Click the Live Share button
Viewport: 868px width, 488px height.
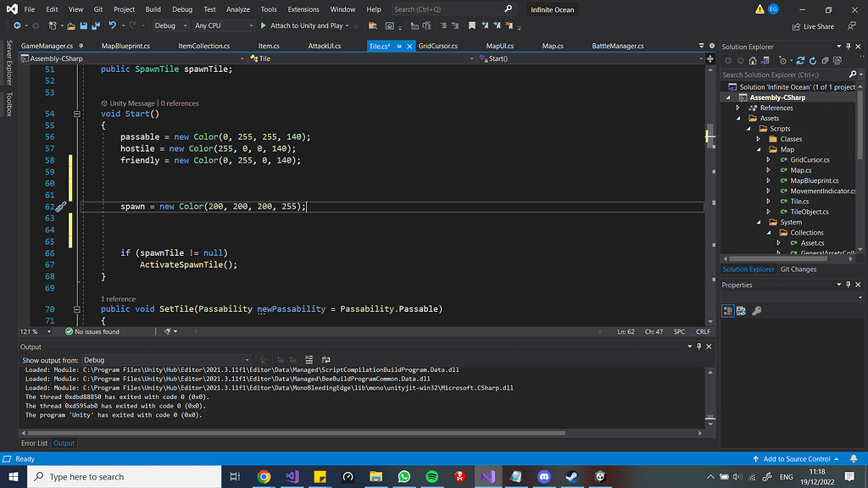click(814, 26)
